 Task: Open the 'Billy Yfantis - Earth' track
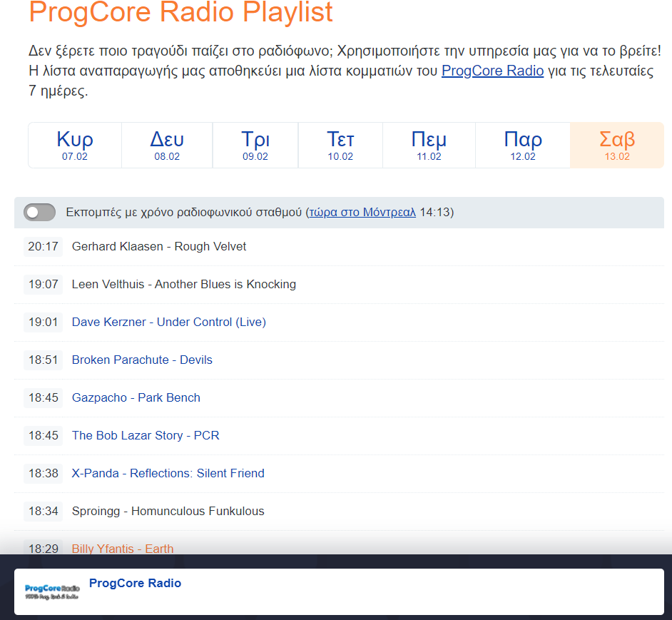122,549
